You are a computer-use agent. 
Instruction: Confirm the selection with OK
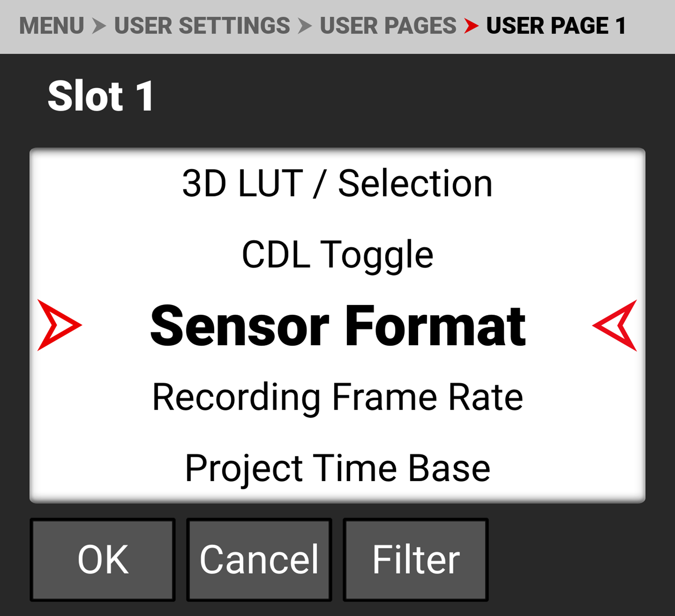point(103,560)
